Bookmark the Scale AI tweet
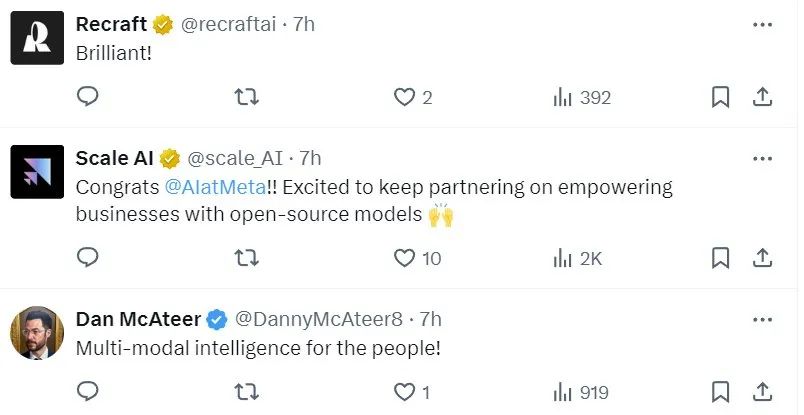 720,258
